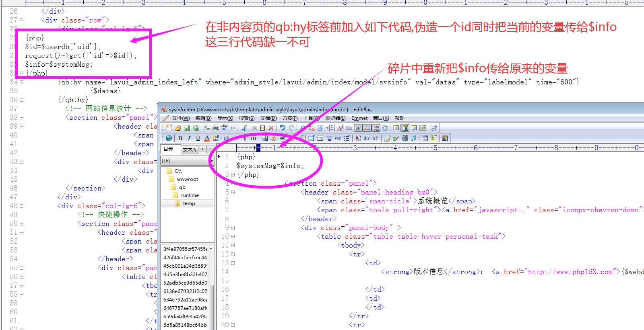The width and height of the screenshot is (644, 330).
Task: Click the Cut scissors icon
Action: [x=244, y=128]
